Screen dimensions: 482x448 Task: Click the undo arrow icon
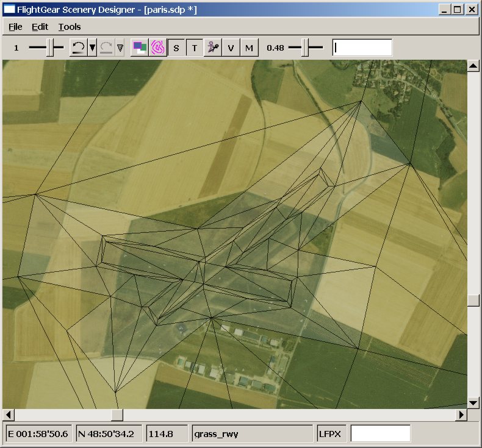tap(77, 48)
